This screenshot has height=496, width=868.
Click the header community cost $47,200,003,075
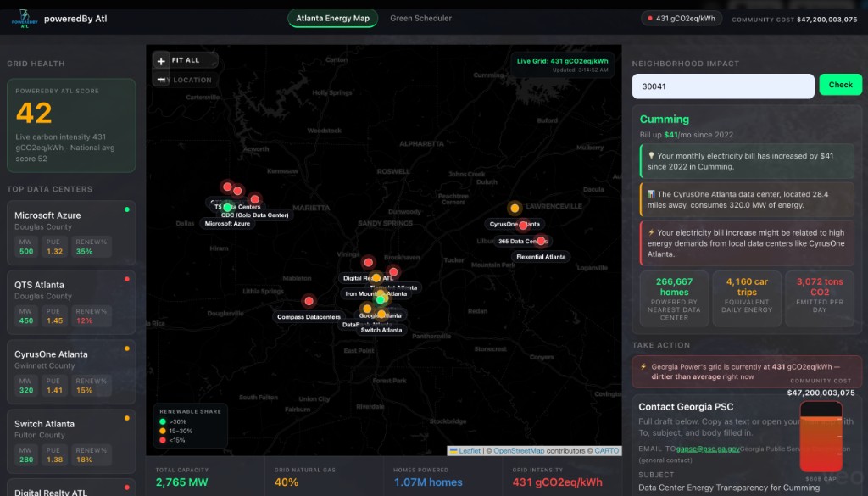(827, 20)
